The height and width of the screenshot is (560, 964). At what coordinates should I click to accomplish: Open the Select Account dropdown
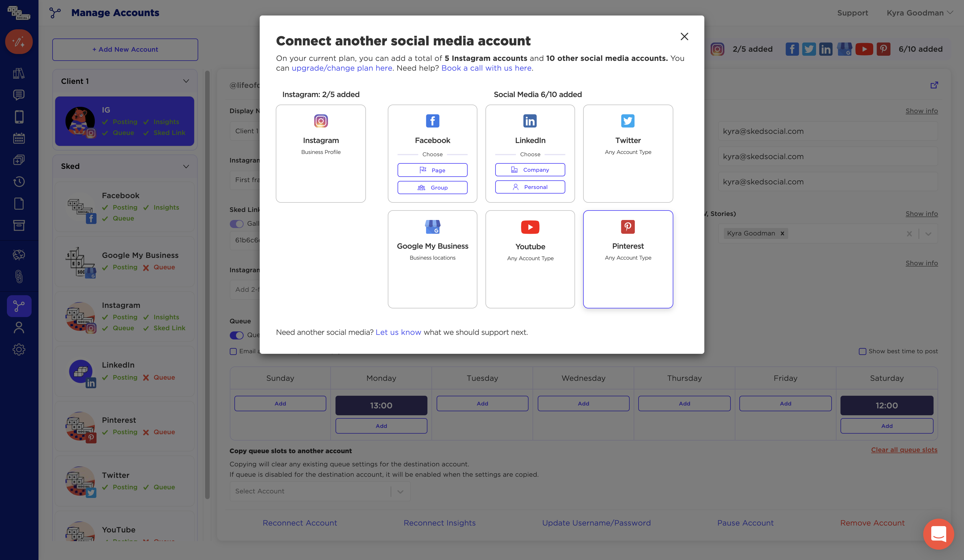pos(320,491)
